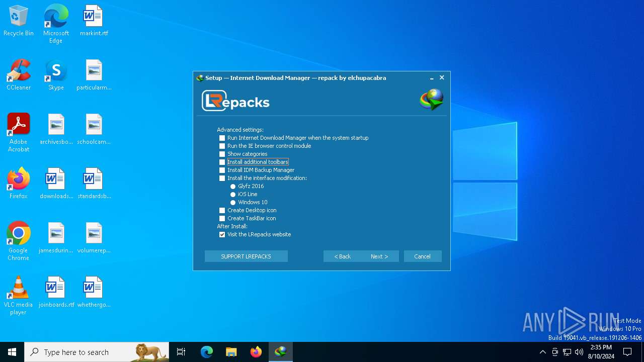Check Run the IE browser control module

click(222, 146)
